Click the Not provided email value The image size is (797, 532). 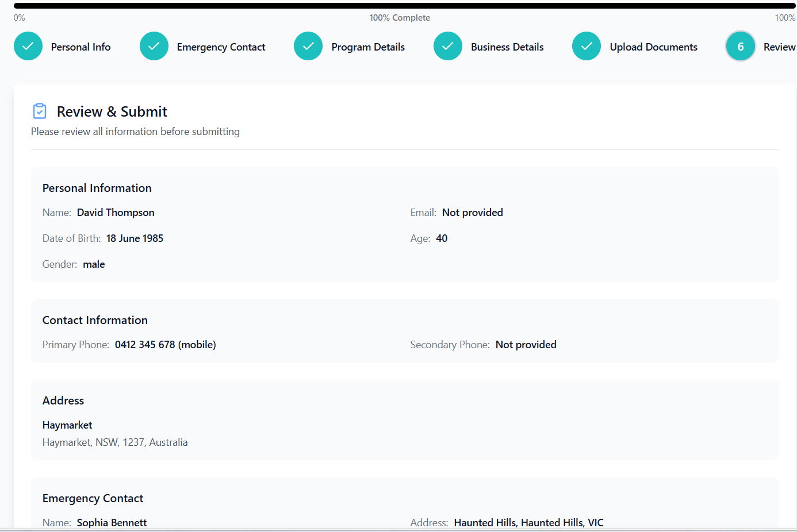(472, 212)
